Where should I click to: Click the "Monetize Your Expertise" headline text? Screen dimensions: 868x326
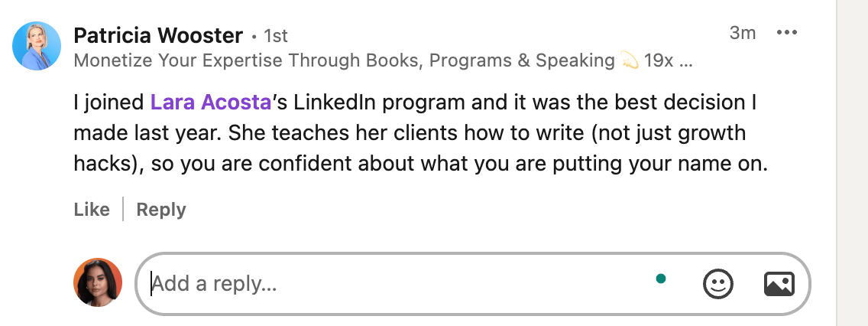pyautogui.click(x=229, y=61)
